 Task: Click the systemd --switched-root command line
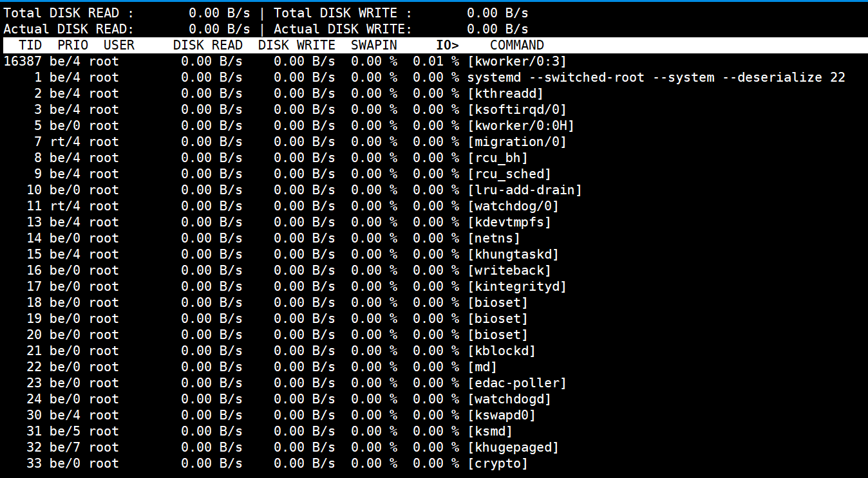(656, 77)
